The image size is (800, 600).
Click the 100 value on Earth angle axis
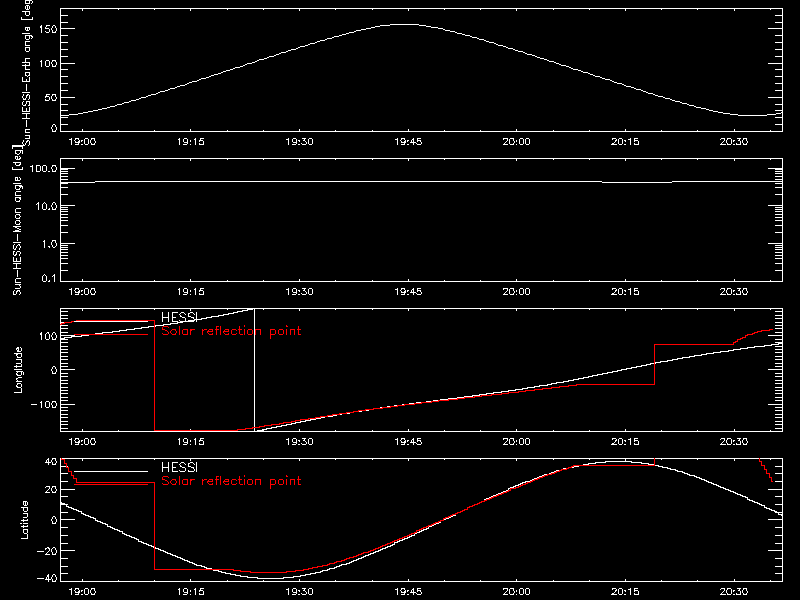47,64
